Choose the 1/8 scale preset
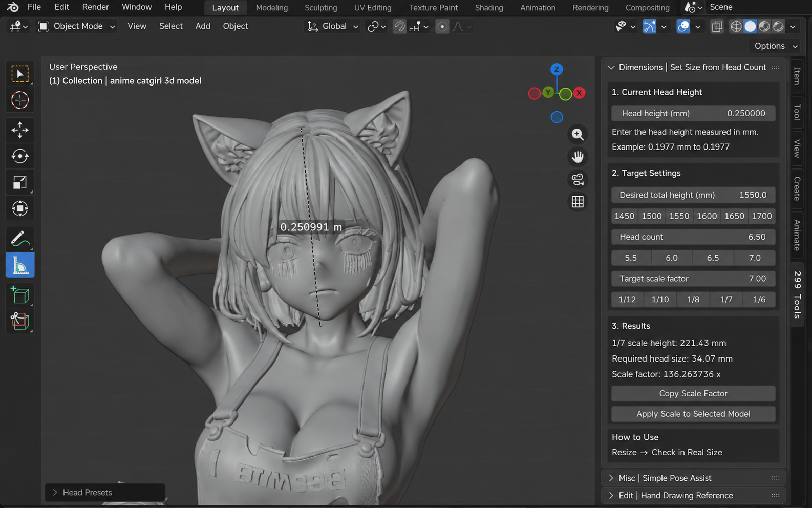The width and height of the screenshot is (812, 508). point(693,299)
